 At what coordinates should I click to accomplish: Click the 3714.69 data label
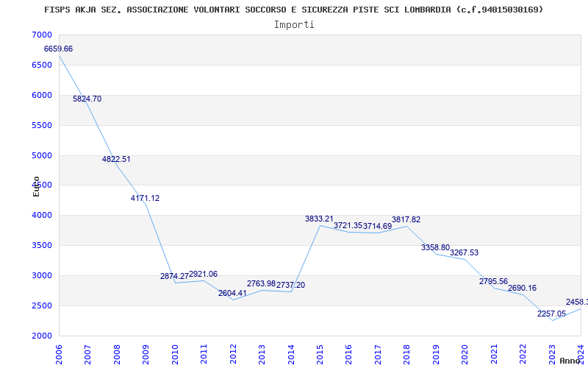[377, 226]
